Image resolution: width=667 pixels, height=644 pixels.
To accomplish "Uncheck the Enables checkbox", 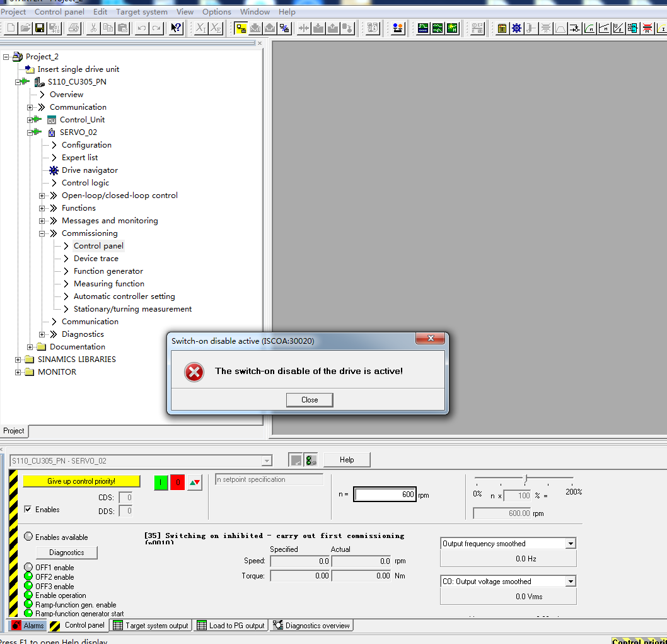I will [x=28, y=510].
